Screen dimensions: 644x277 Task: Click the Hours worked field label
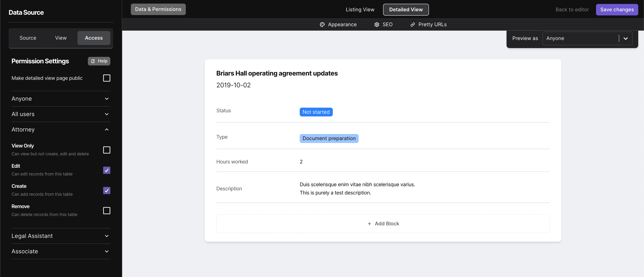click(232, 162)
